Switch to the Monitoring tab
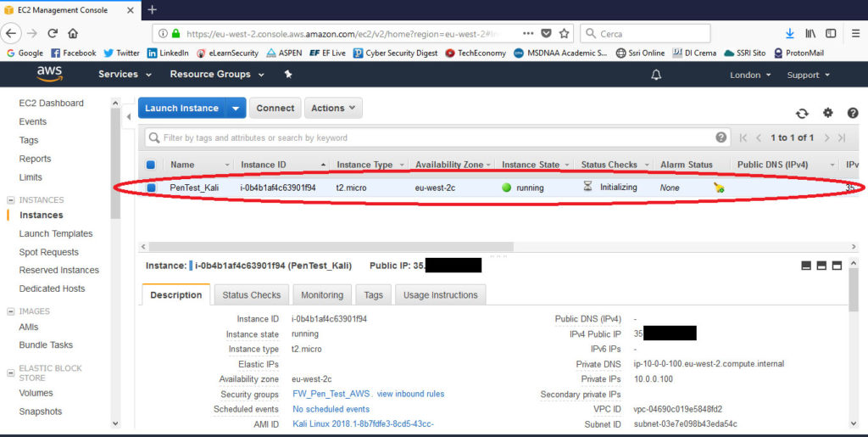This screenshot has width=868, height=437. coord(322,295)
